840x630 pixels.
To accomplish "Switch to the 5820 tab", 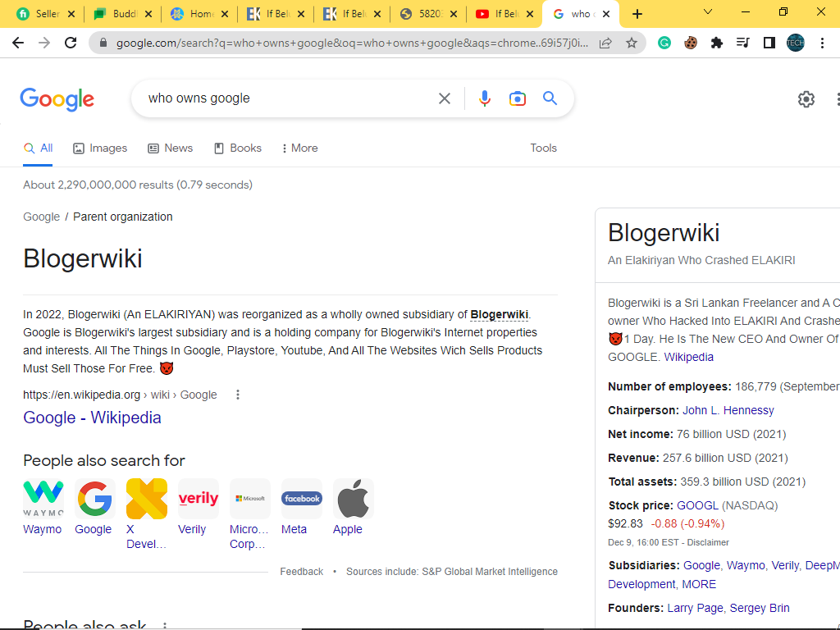I will [430, 15].
